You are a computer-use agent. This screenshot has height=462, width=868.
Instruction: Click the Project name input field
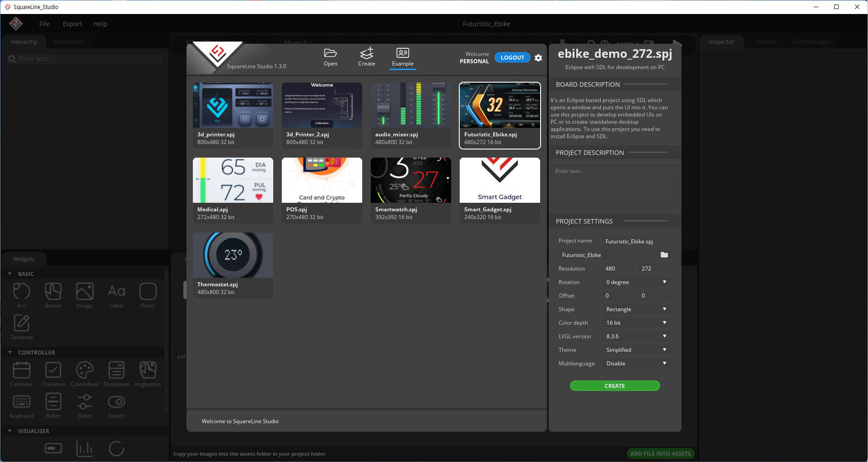(636, 241)
